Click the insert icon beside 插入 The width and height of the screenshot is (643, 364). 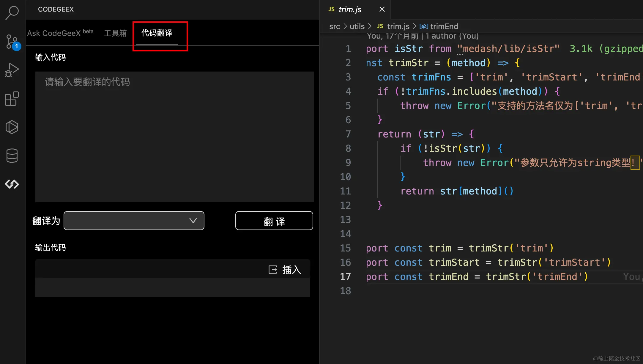click(272, 270)
